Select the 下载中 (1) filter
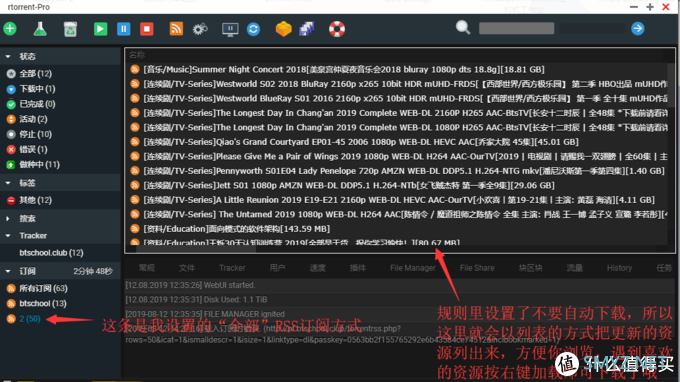 click(x=37, y=89)
